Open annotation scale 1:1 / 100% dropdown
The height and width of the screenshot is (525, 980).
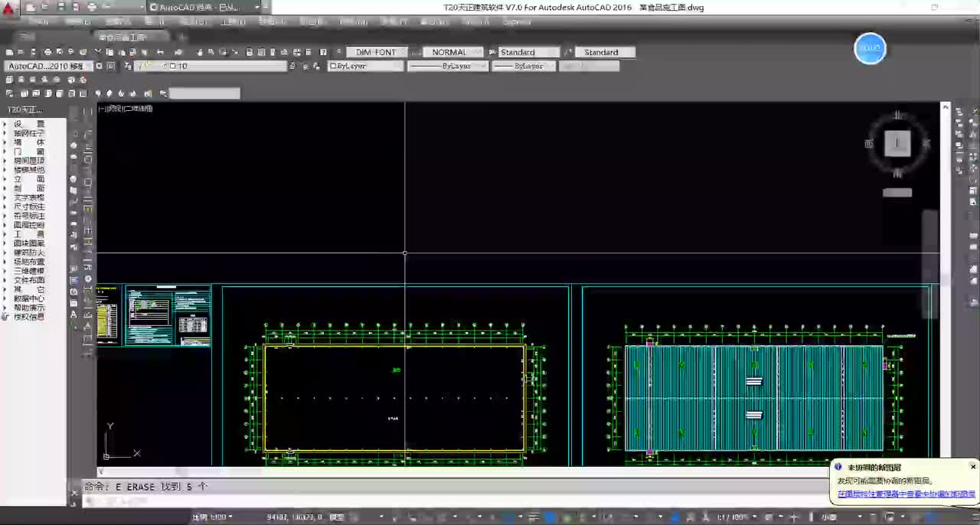pos(737,517)
